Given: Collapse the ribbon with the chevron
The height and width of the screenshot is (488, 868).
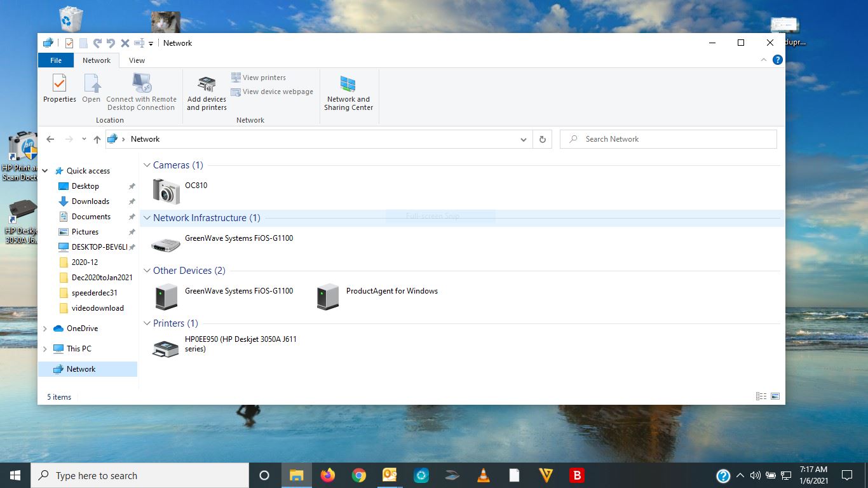Looking at the screenshot, I should (x=764, y=60).
